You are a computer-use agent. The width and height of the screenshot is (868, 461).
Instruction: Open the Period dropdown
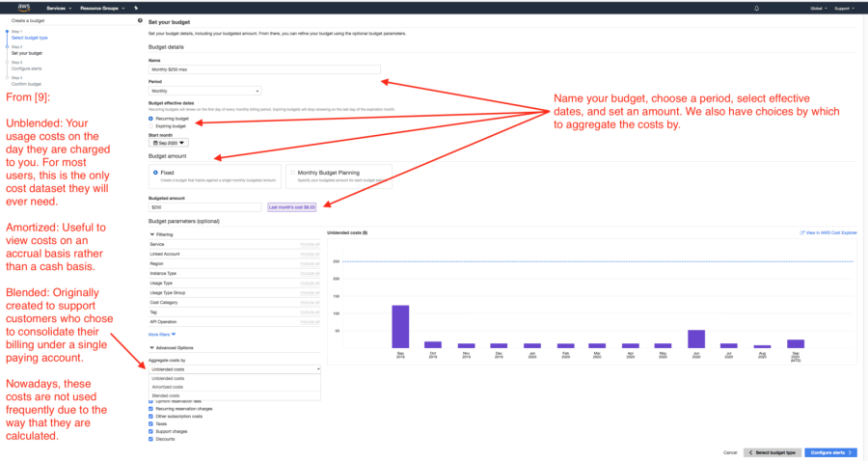point(204,91)
